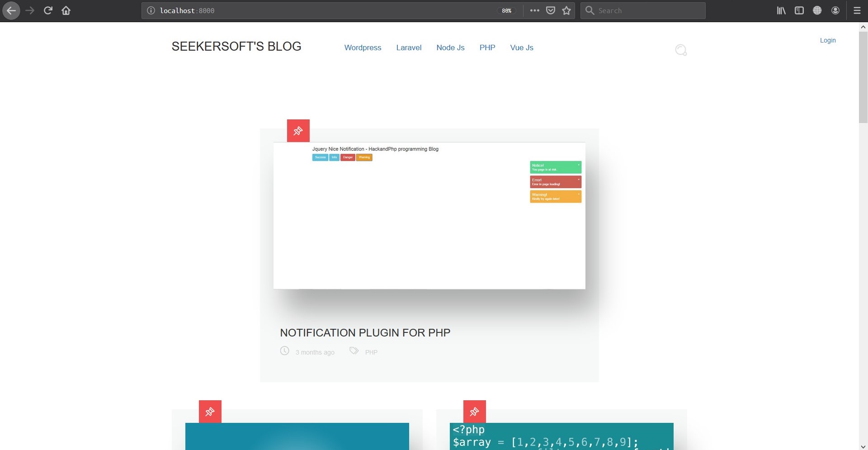Image resolution: width=868 pixels, height=450 pixels.
Task: Reload the current page
Action: (47, 10)
